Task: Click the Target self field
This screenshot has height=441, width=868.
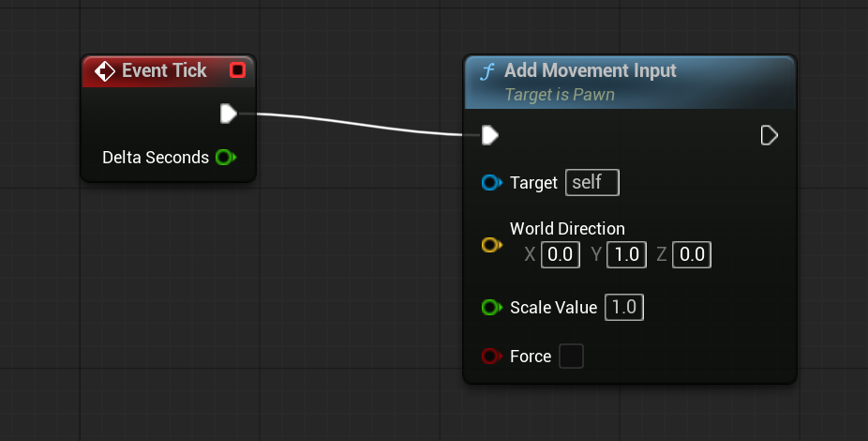Action: pos(592,182)
